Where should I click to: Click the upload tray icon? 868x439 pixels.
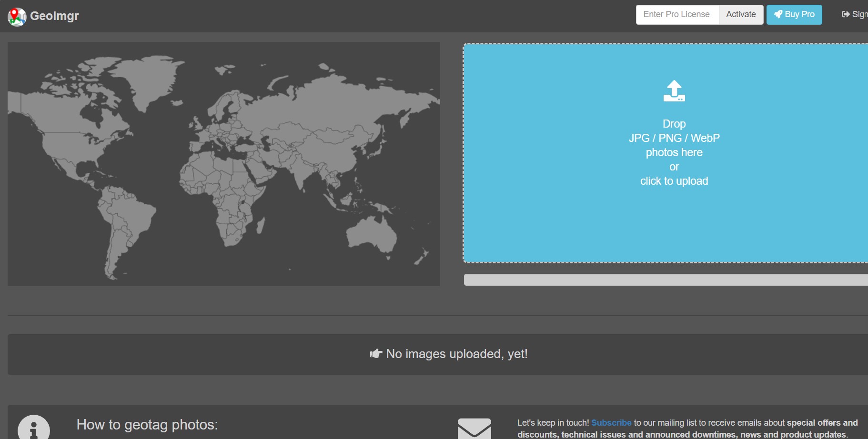click(x=674, y=90)
